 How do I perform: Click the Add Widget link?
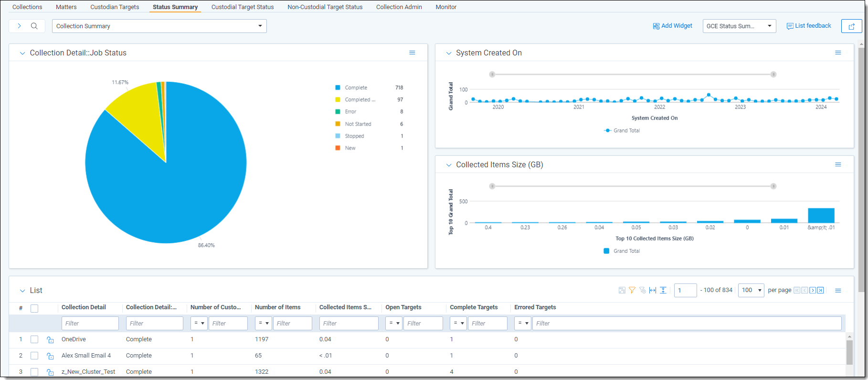[673, 26]
